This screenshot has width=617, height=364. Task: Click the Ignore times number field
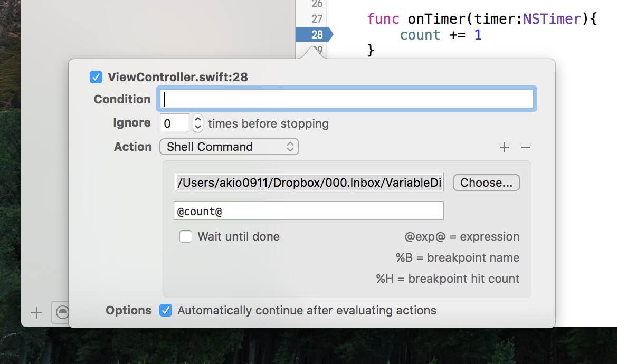174,123
